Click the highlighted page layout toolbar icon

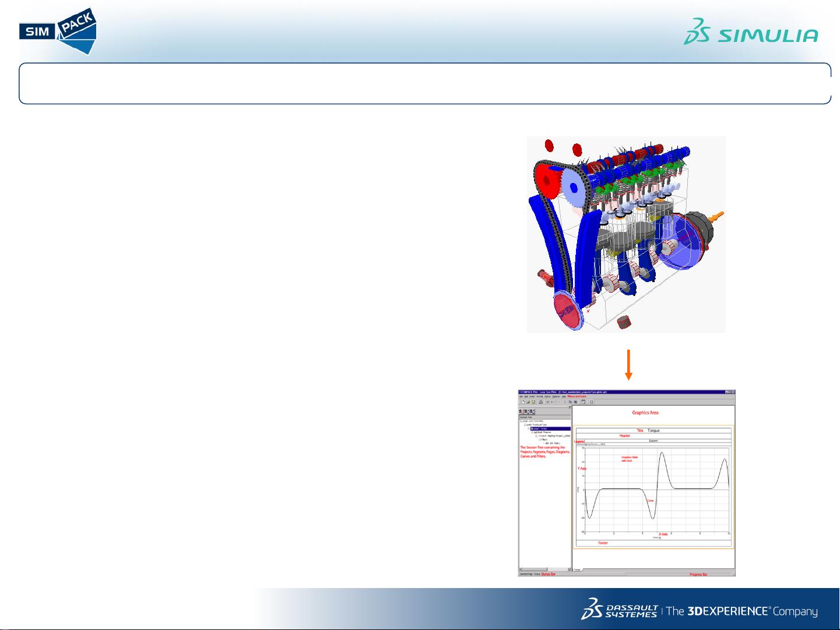(x=583, y=402)
